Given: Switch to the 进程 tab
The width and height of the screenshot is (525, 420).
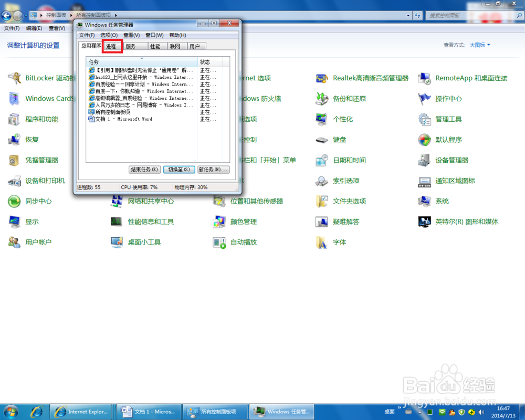Looking at the screenshot, I should (111, 47).
